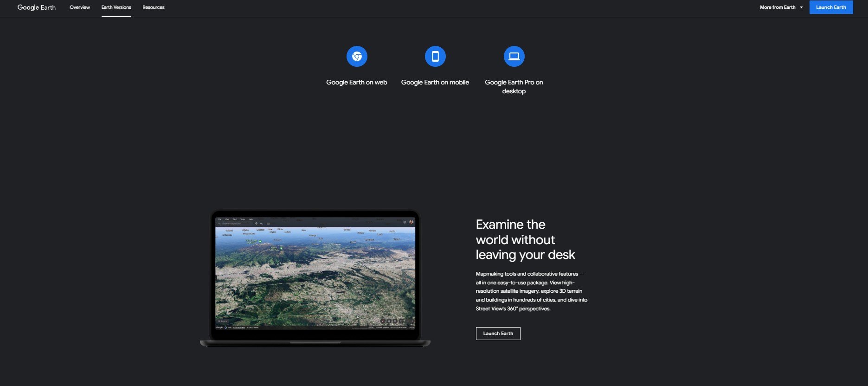Click the laptop desktop icon
The image size is (868, 386).
point(514,57)
